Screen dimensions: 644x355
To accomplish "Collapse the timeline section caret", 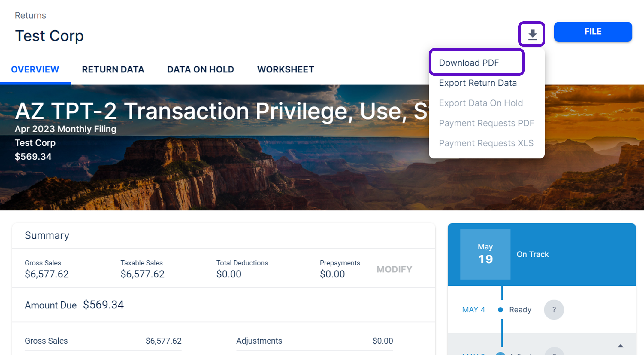I will point(620,346).
